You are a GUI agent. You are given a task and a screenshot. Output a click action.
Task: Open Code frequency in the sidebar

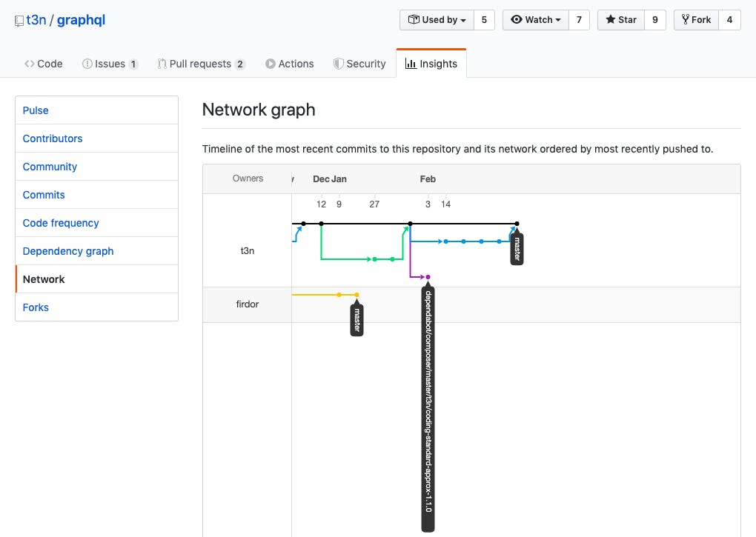[x=97, y=223]
